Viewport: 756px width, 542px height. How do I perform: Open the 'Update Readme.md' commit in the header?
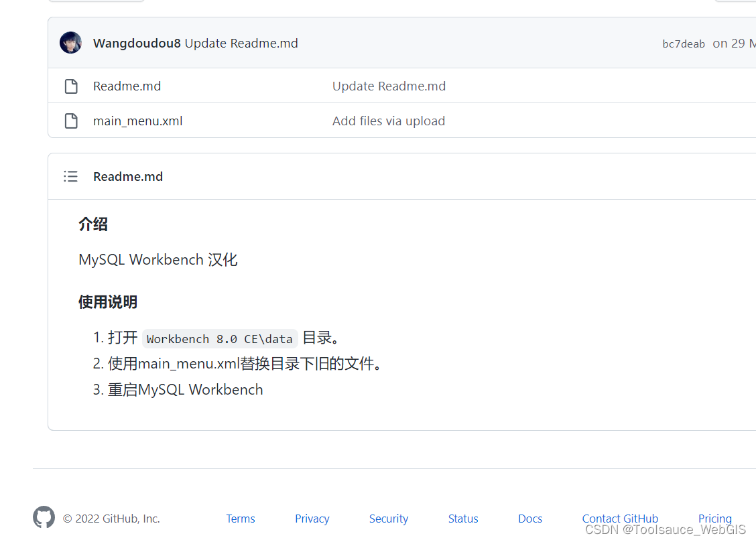click(241, 44)
